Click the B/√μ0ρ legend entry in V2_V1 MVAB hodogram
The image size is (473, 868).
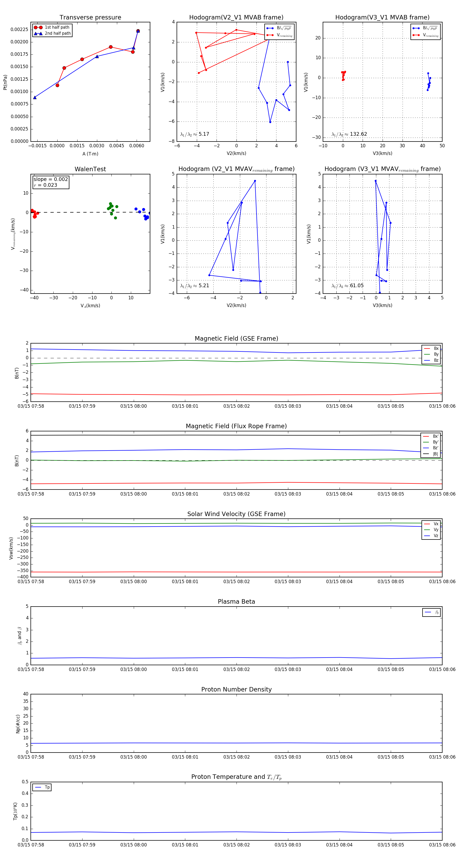pos(279,28)
